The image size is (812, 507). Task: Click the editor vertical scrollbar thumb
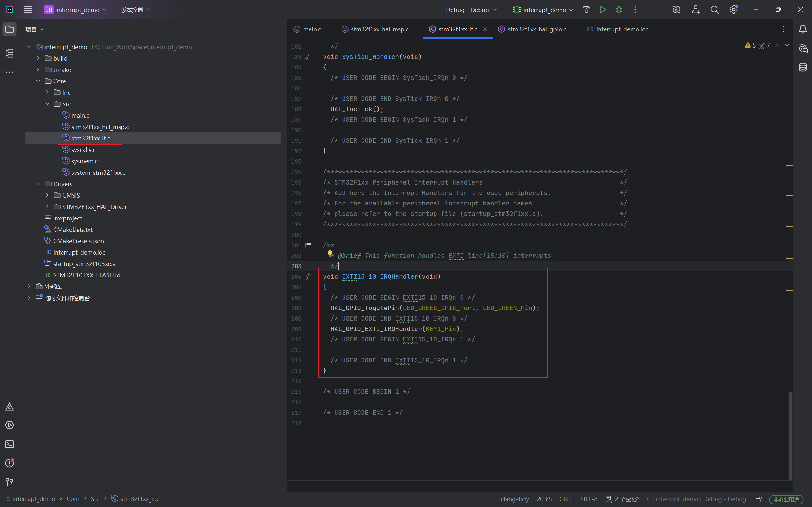tap(790, 435)
